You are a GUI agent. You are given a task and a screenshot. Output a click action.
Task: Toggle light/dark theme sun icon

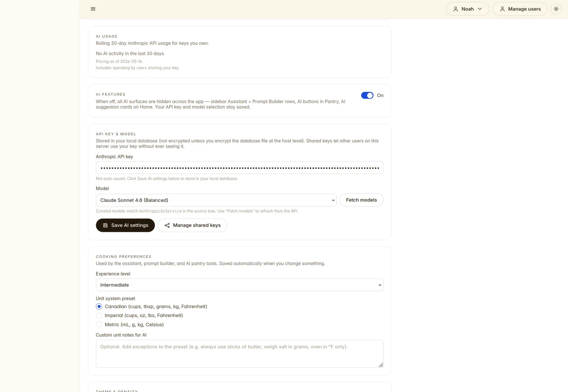point(556,9)
